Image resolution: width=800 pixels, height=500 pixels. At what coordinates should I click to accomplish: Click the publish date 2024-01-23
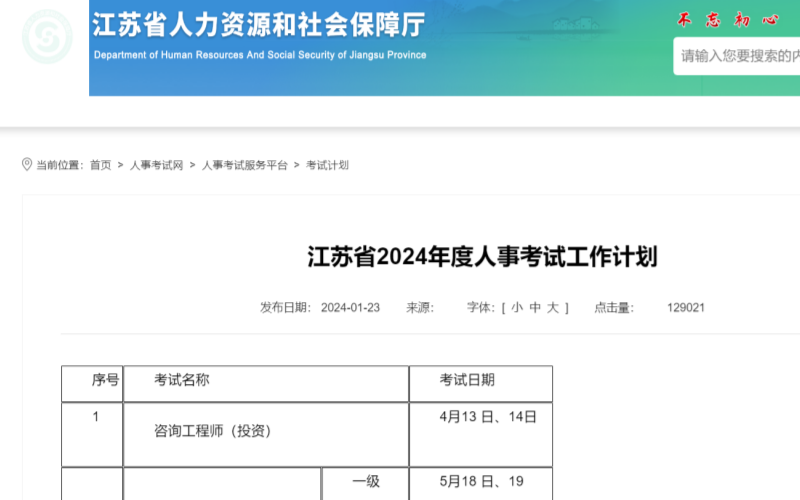click(350, 308)
